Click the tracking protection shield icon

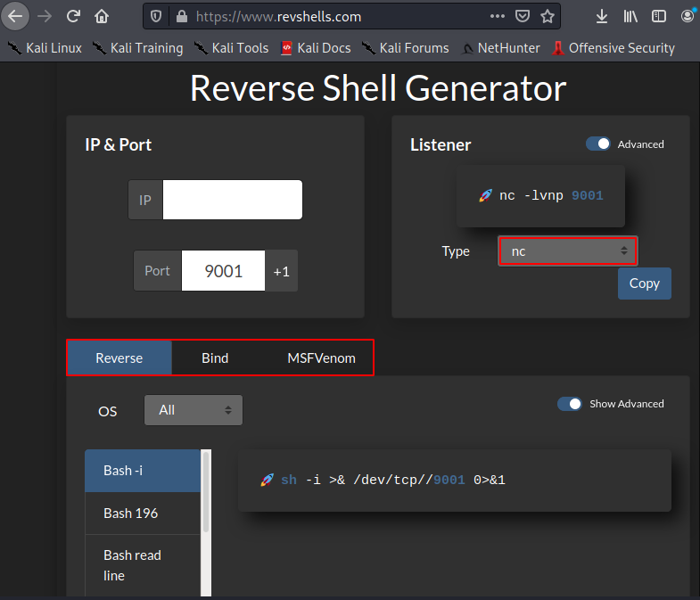pyautogui.click(x=156, y=17)
